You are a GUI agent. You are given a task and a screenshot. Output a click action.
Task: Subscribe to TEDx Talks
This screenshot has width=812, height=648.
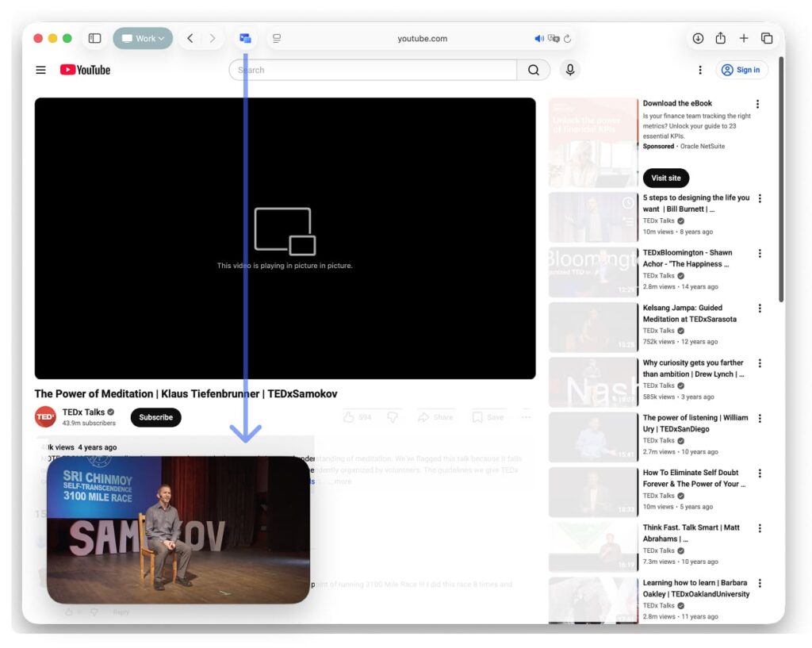pyautogui.click(x=155, y=417)
